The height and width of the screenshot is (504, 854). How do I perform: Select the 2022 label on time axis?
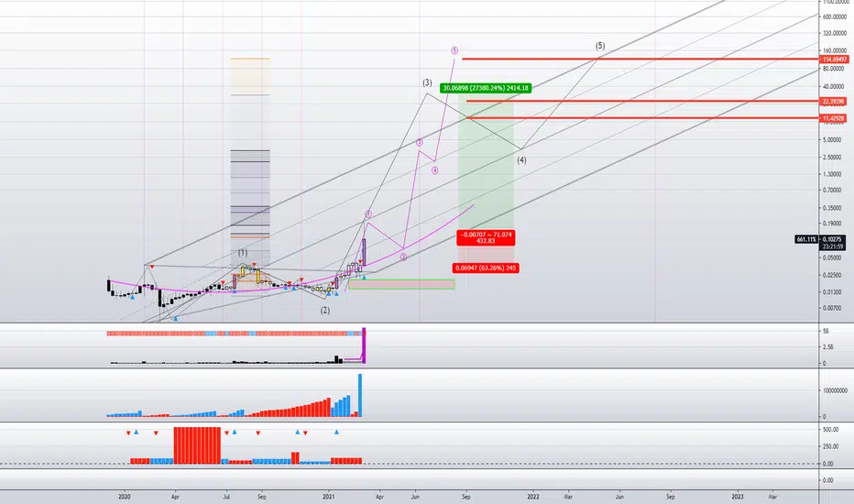tap(533, 497)
